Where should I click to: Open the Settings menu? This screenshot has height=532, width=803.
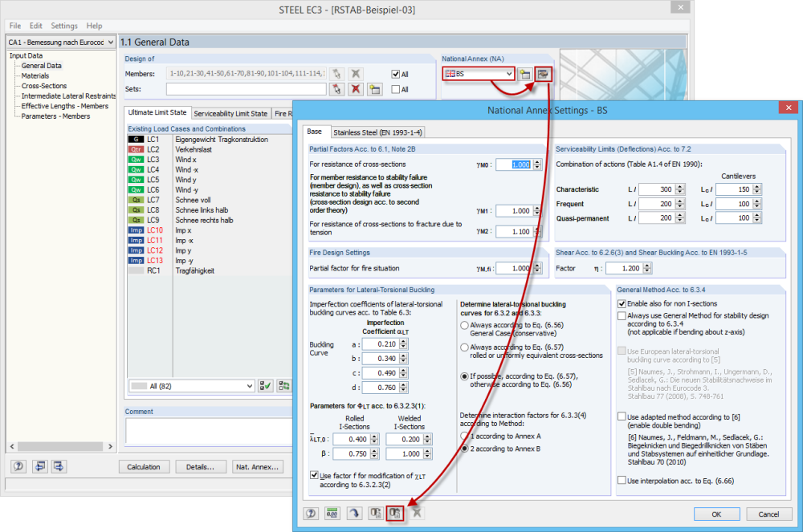click(64, 26)
